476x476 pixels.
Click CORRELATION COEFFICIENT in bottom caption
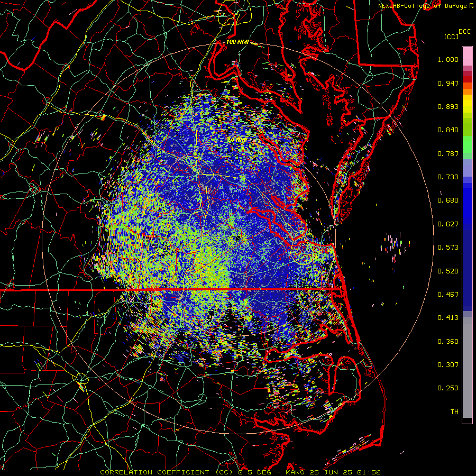pos(154,472)
